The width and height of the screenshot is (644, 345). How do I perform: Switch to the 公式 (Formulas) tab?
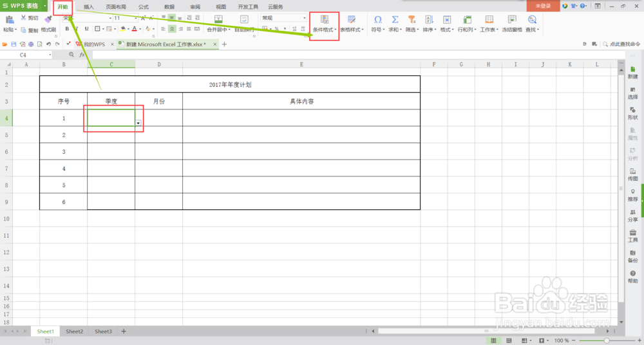(144, 7)
